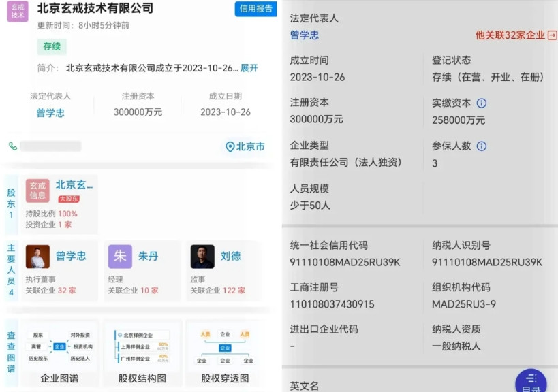The image size is (558, 392).
Task: Click 有限责任公司（法人独资） enterprise type text
Action: click(x=345, y=163)
